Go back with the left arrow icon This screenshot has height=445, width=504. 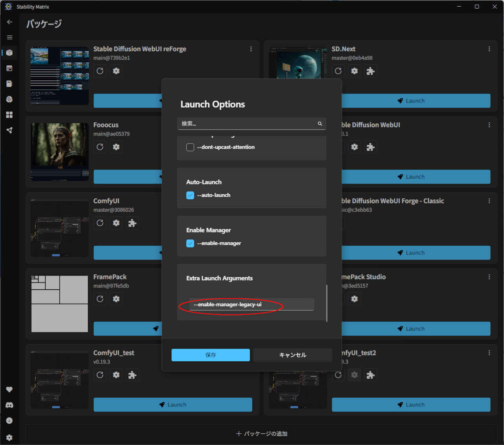(x=9, y=22)
